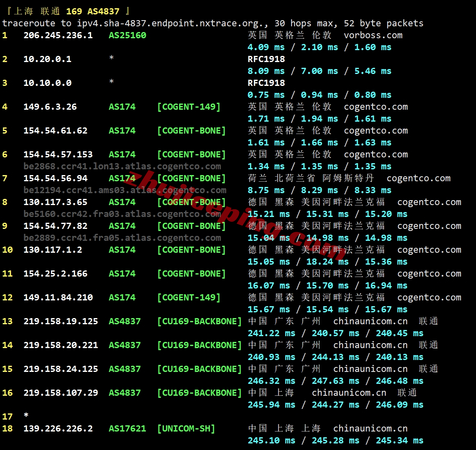Select the latency value '1.71 ms'

[266, 119]
